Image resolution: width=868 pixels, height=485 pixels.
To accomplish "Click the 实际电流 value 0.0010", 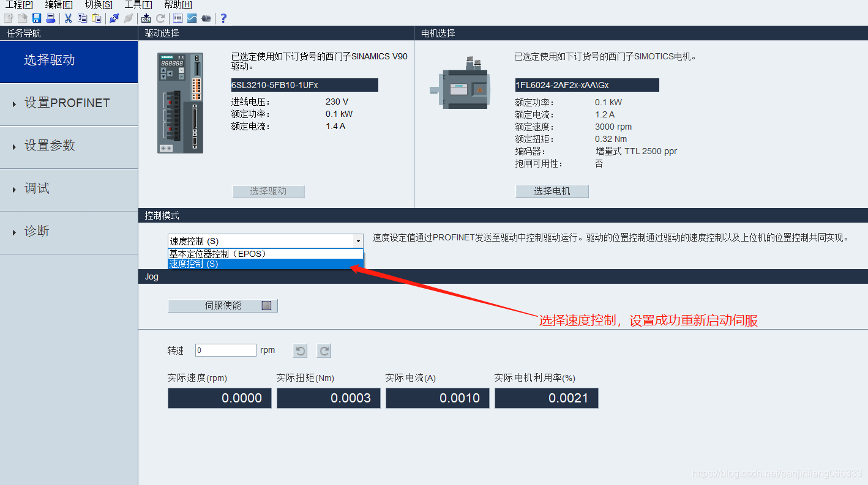I will click(438, 398).
